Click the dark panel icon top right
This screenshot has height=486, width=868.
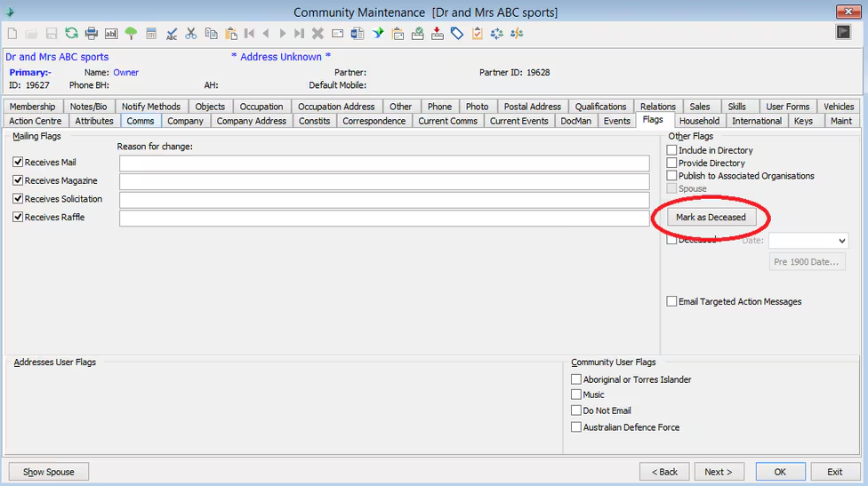tap(843, 32)
